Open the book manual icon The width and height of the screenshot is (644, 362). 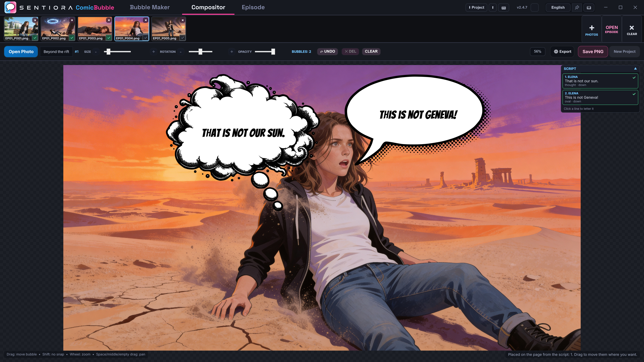[589, 8]
